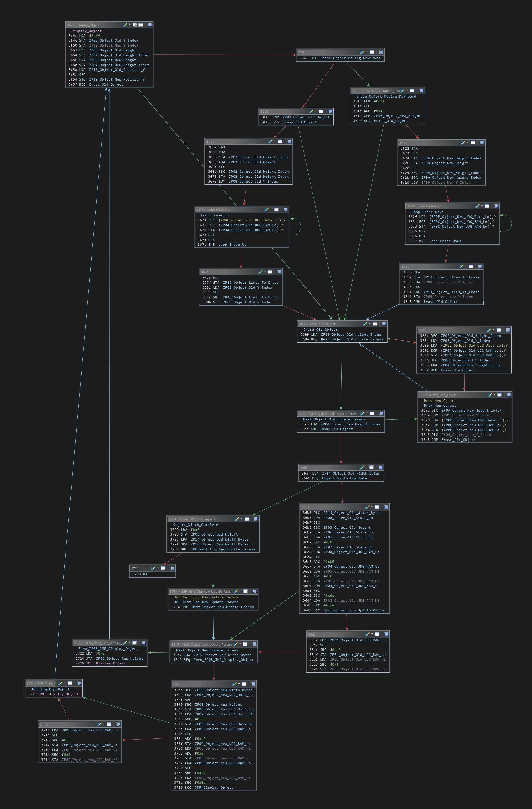Image resolution: width=532 pixels, height=809 pixels.
Task: Click JMP_Display_Object operand at address 3710
Action: click(214, 788)
